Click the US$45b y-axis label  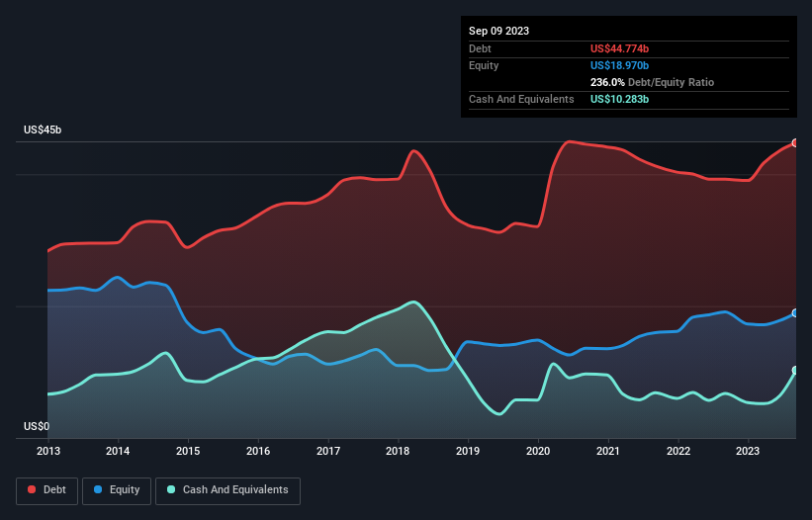[43, 130]
